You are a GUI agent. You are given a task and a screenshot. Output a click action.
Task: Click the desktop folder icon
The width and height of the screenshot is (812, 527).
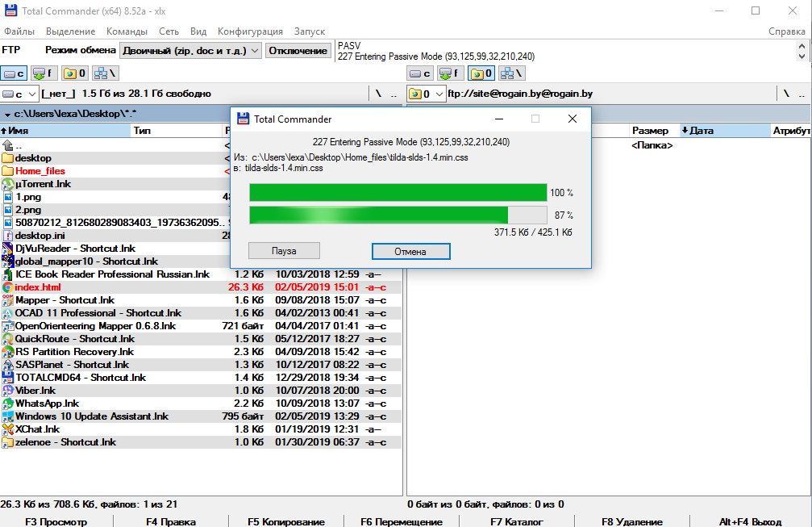[8, 158]
